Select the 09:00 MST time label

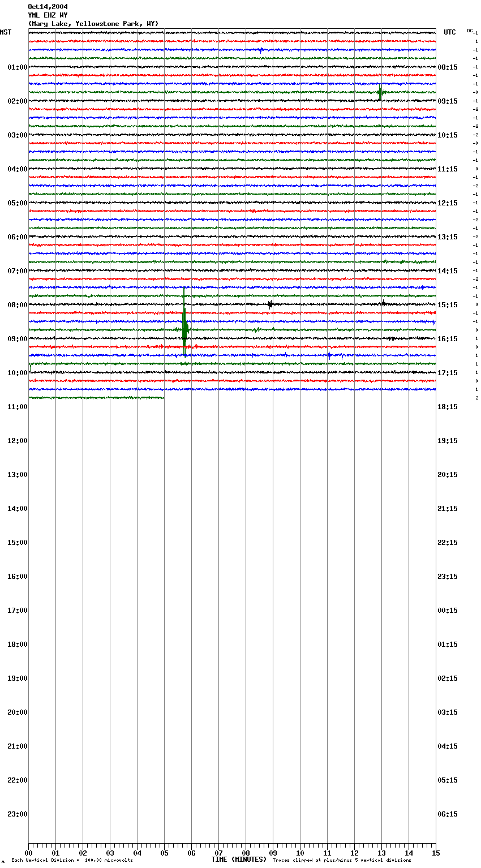[18, 339]
